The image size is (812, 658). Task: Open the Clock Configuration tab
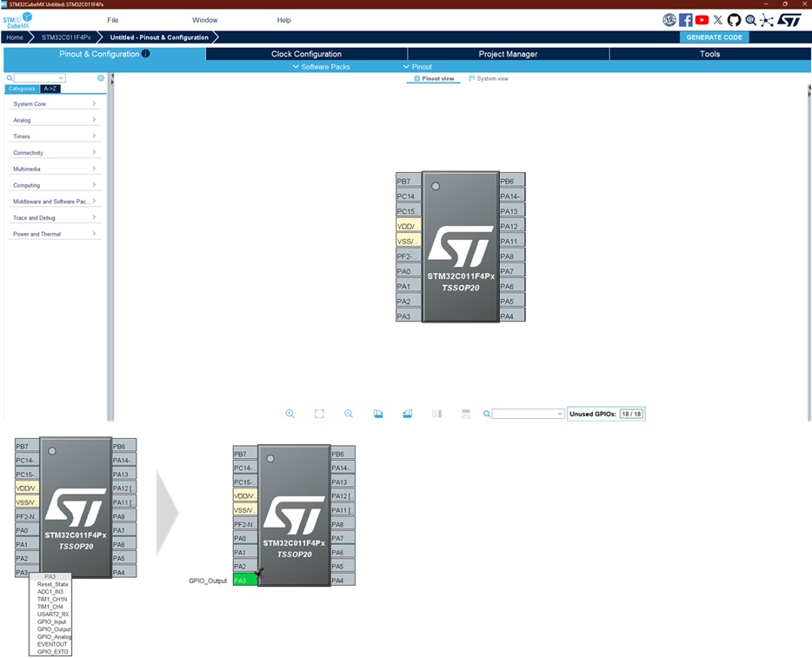pyautogui.click(x=306, y=54)
